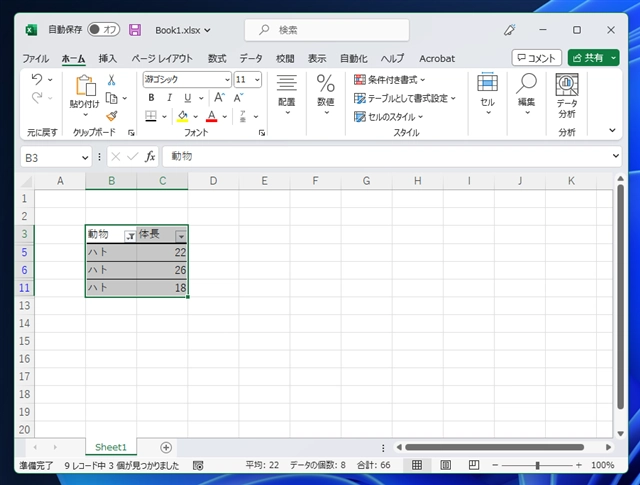Click the 共有 share button
640x485 pixels.
pyautogui.click(x=592, y=58)
